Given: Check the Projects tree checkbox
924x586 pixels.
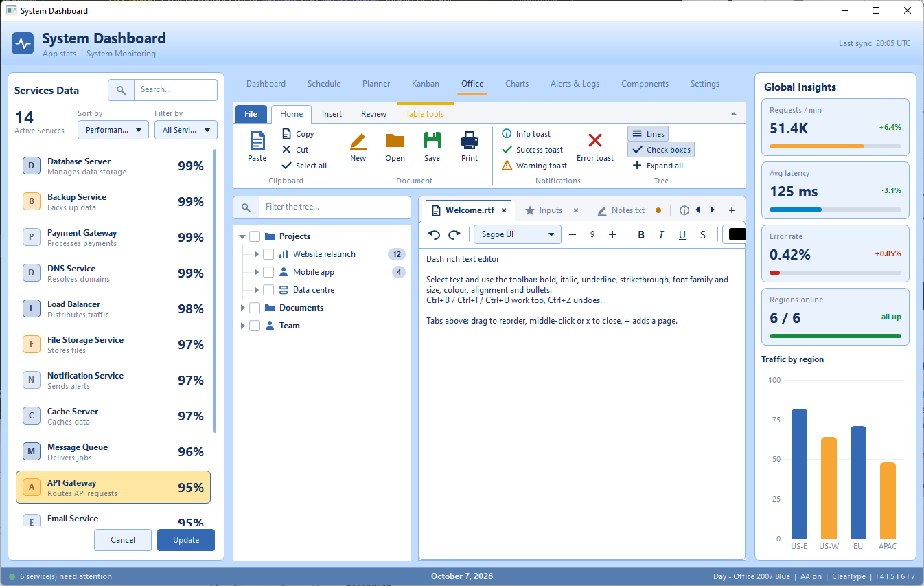Looking at the screenshot, I should [255, 236].
